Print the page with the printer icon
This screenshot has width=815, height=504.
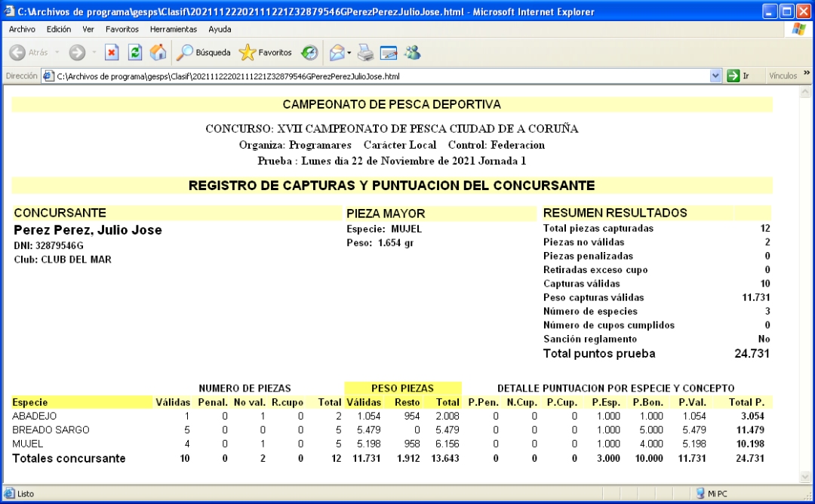pyautogui.click(x=365, y=53)
